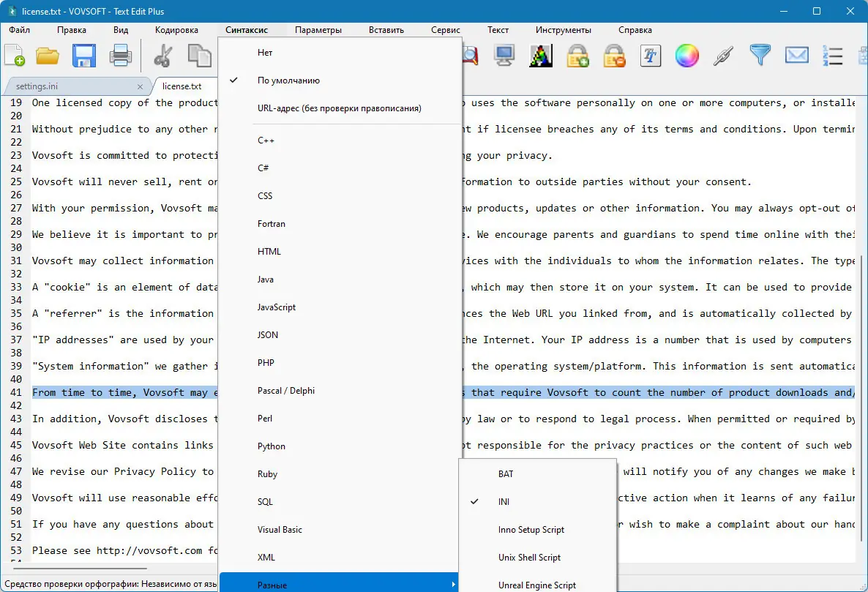Select JSON syntax highlighting
The width and height of the screenshot is (868, 592).
[x=340, y=335]
